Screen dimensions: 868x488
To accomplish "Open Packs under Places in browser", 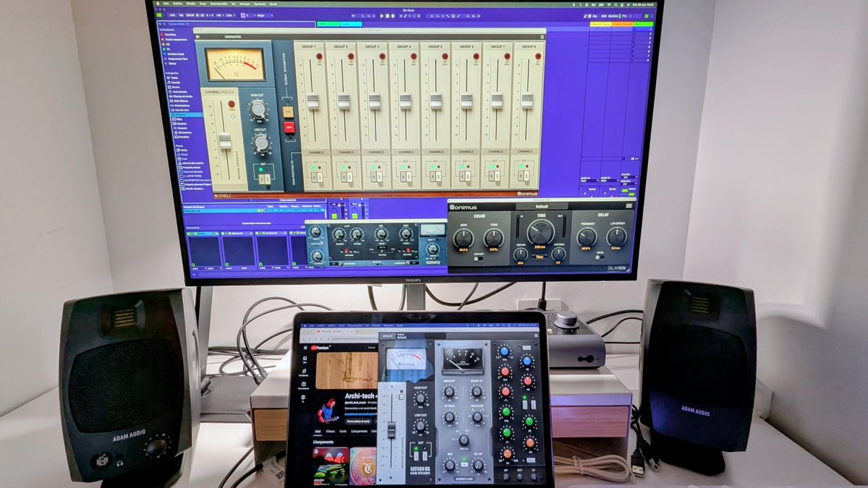I will click(x=182, y=150).
